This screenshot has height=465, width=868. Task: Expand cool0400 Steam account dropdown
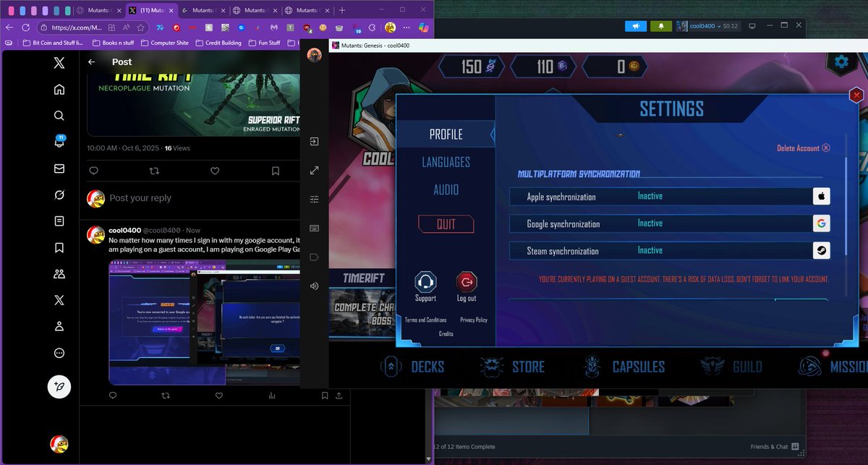point(708,26)
